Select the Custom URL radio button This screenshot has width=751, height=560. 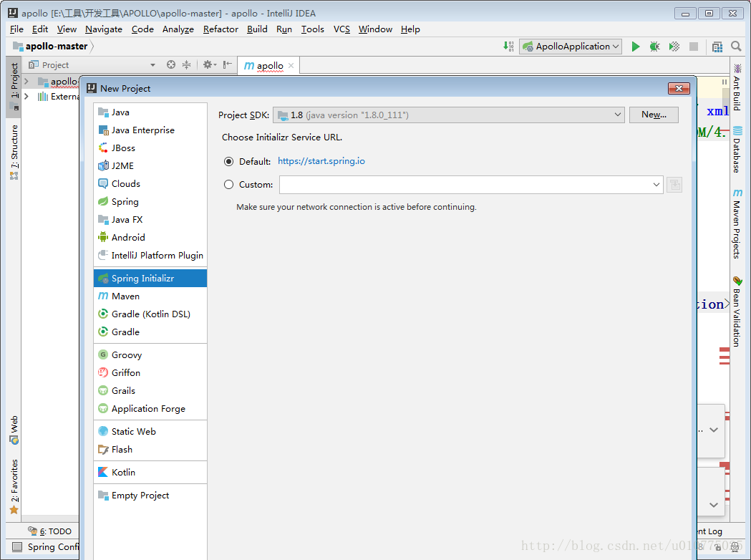tap(229, 185)
